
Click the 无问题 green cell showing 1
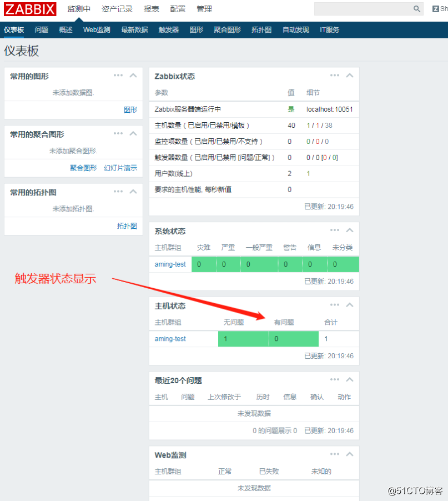click(243, 339)
